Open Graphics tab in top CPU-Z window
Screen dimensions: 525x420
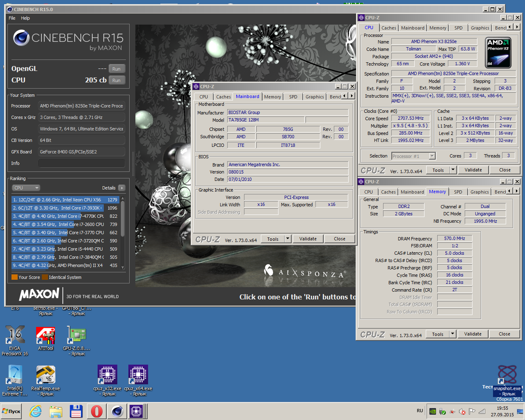(x=480, y=28)
